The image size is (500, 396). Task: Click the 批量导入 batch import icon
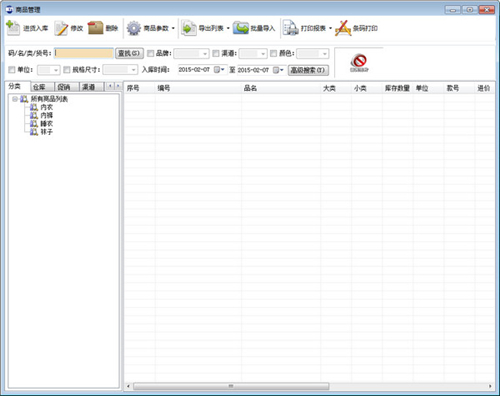(241, 28)
